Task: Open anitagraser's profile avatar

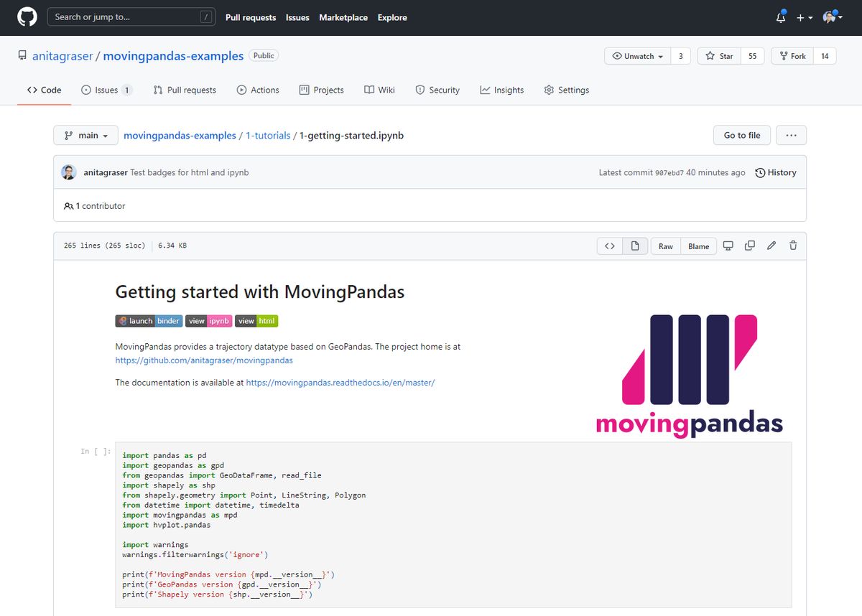Action: point(68,172)
